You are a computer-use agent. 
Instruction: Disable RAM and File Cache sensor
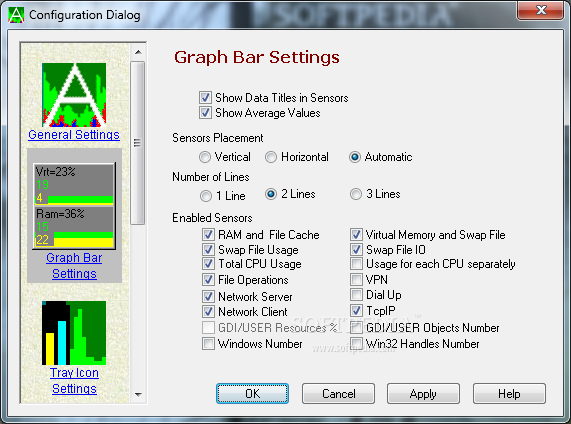(x=208, y=235)
